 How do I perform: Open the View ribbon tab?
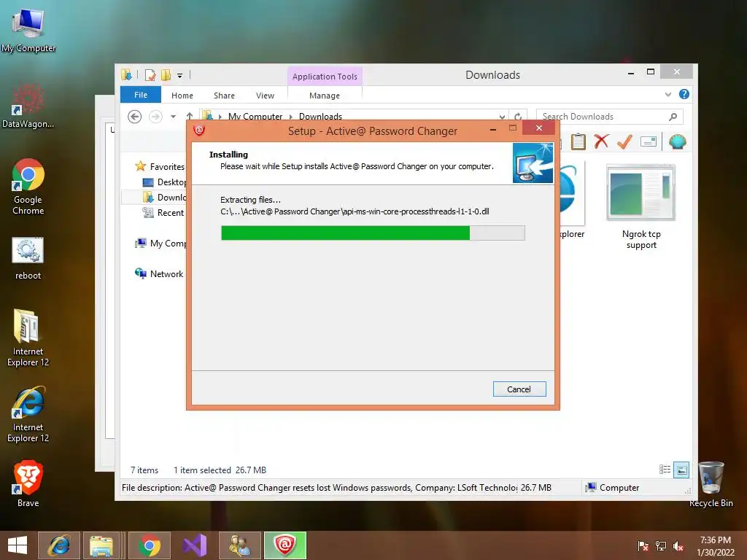(265, 96)
